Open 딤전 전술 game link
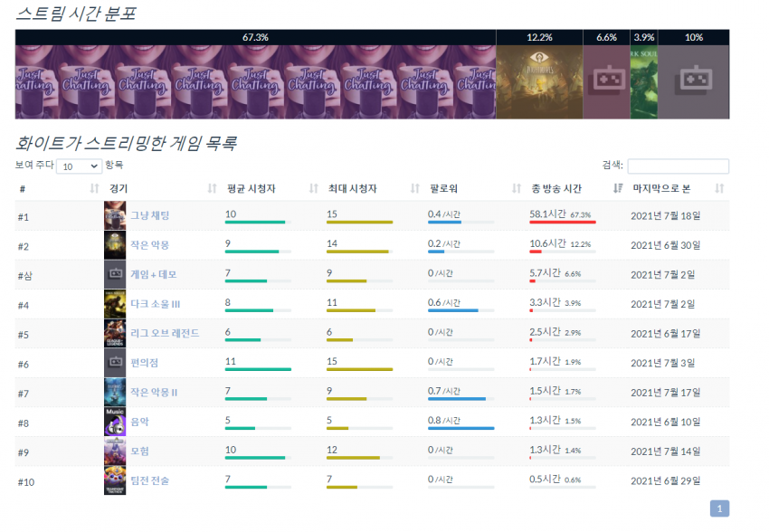Viewport: 769px width, 532px height. [149, 480]
